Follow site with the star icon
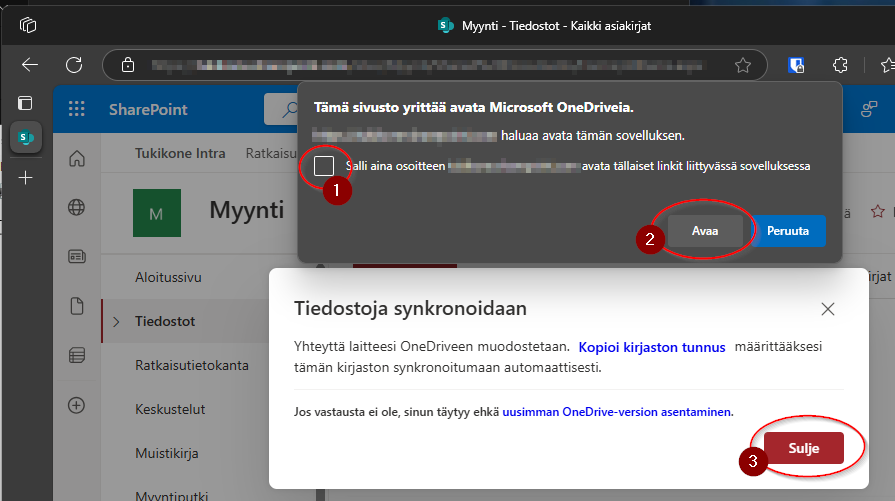This screenshot has height=501, width=895. tap(878, 212)
